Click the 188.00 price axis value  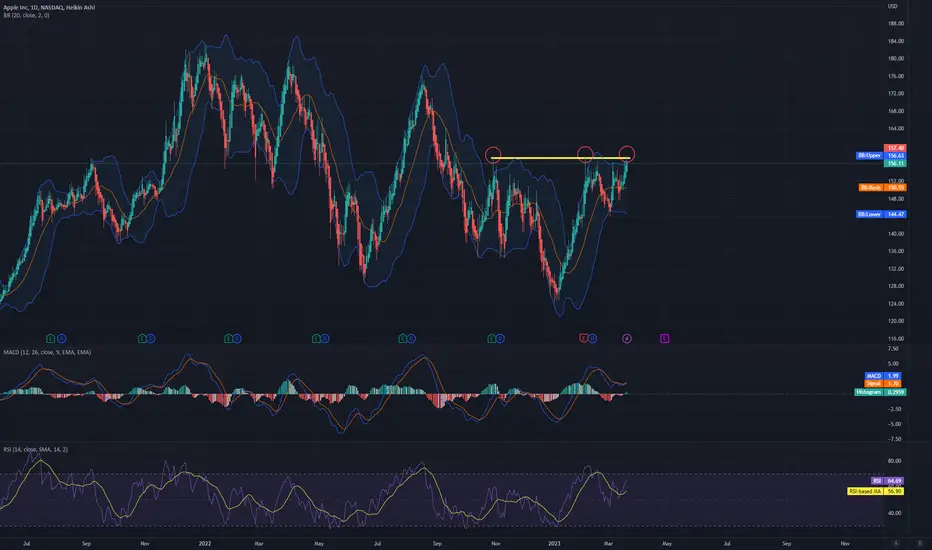click(896, 24)
